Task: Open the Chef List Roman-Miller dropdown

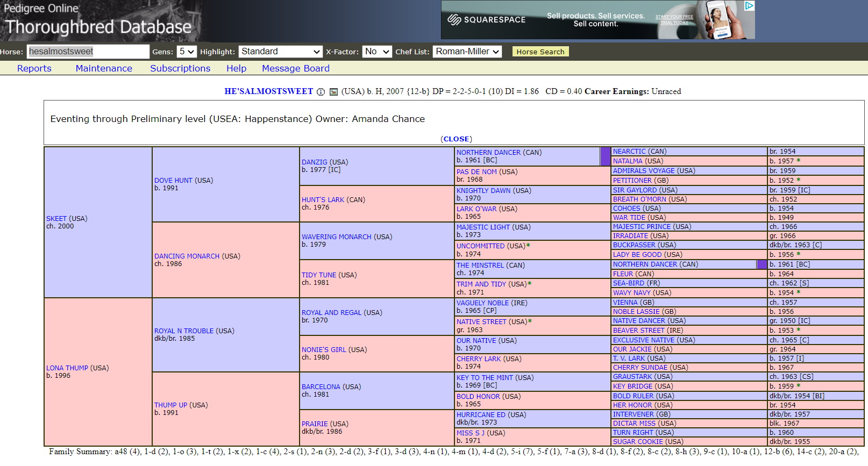Action: [x=467, y=52]
